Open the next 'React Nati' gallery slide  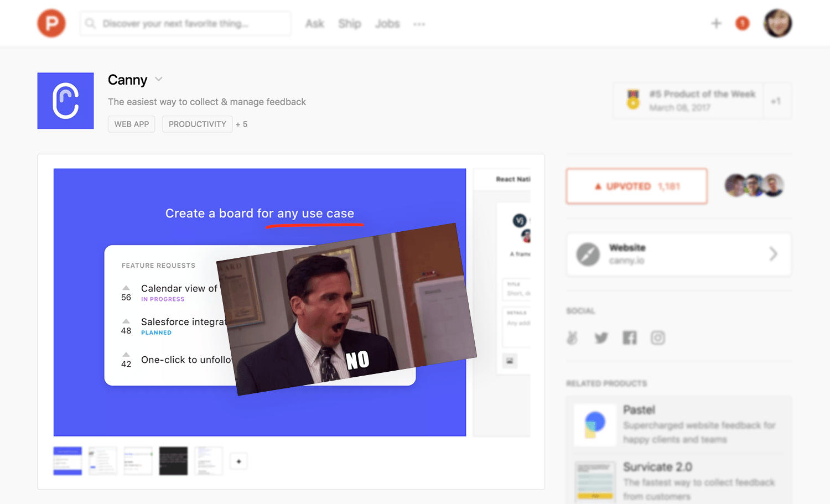(502, 302)
